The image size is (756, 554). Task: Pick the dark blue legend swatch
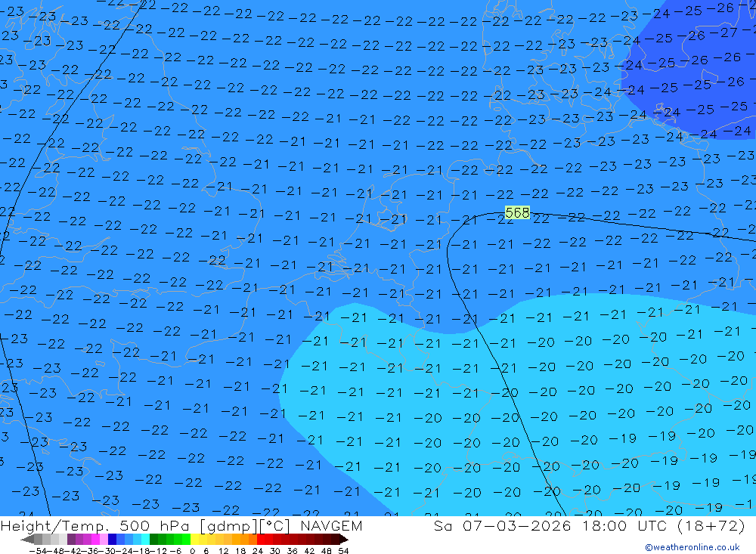(112, 540)
